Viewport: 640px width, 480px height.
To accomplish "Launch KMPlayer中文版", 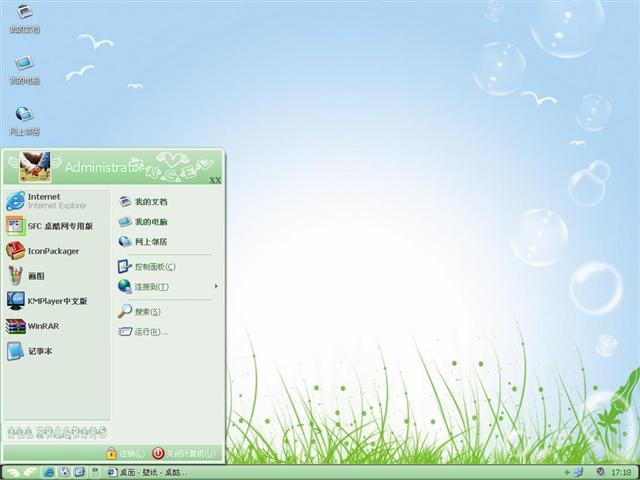I will (57, 301).
